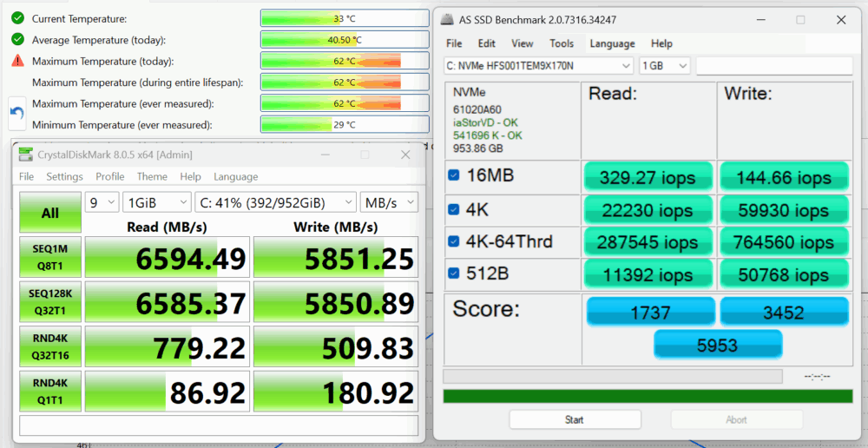Click the 22230 iops 4K read result

[648, 210]
